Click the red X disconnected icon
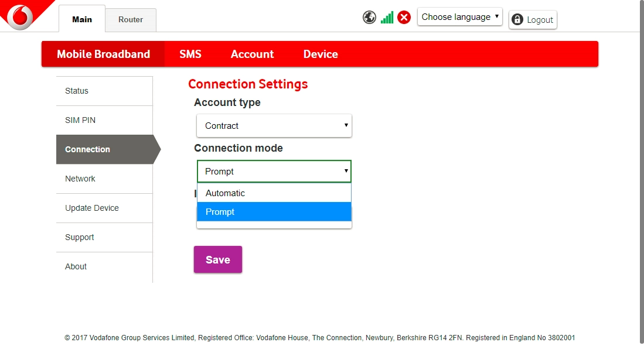 [404, 18]
